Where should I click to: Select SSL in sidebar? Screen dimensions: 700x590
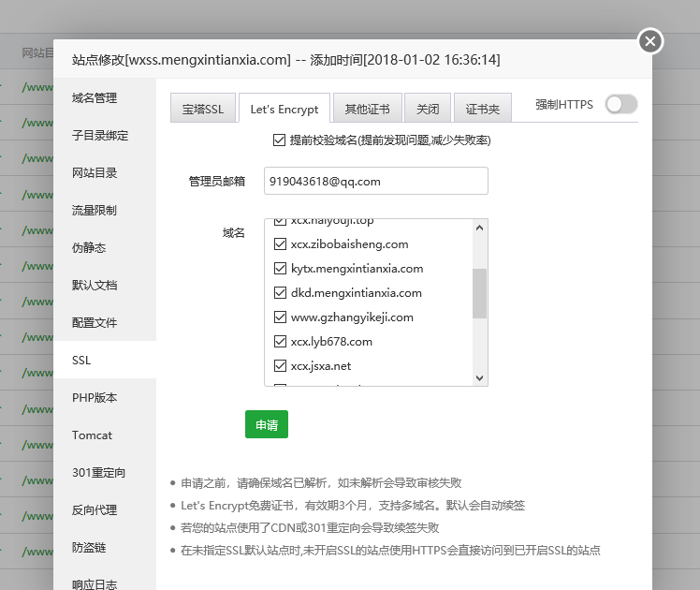coord(105,360)
